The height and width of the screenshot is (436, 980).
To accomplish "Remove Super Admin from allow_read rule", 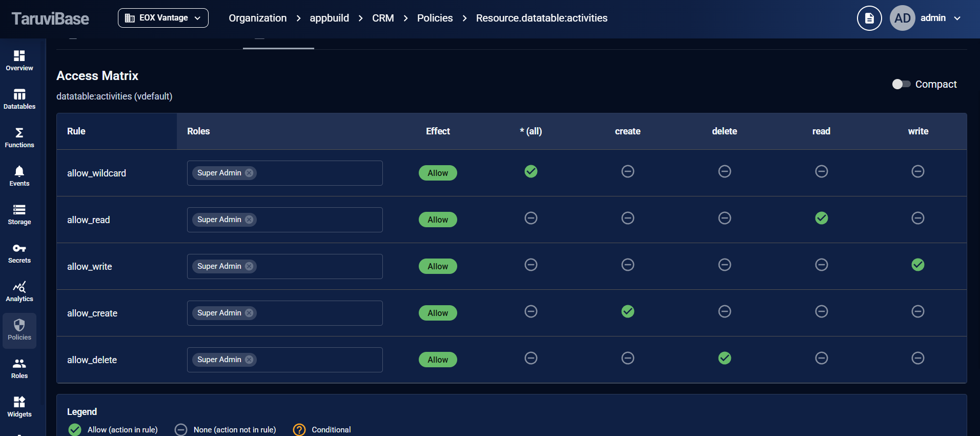I will (x=249, y=220).
